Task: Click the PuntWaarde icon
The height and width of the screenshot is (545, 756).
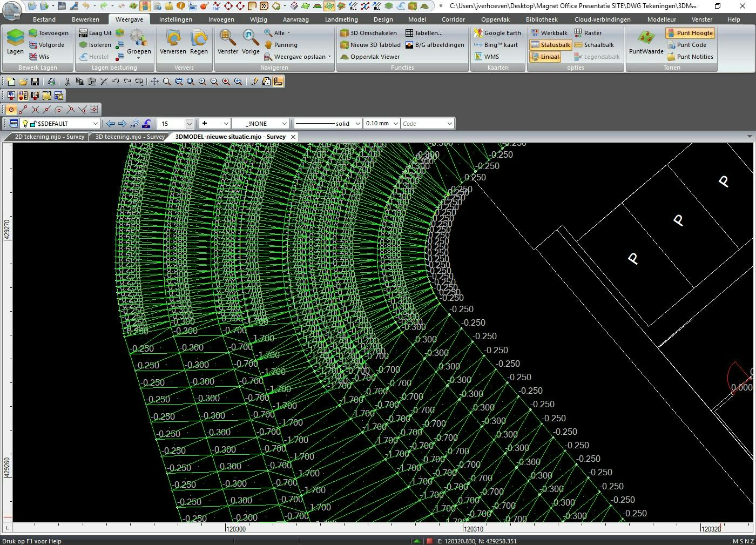Action: click(646, 42)
